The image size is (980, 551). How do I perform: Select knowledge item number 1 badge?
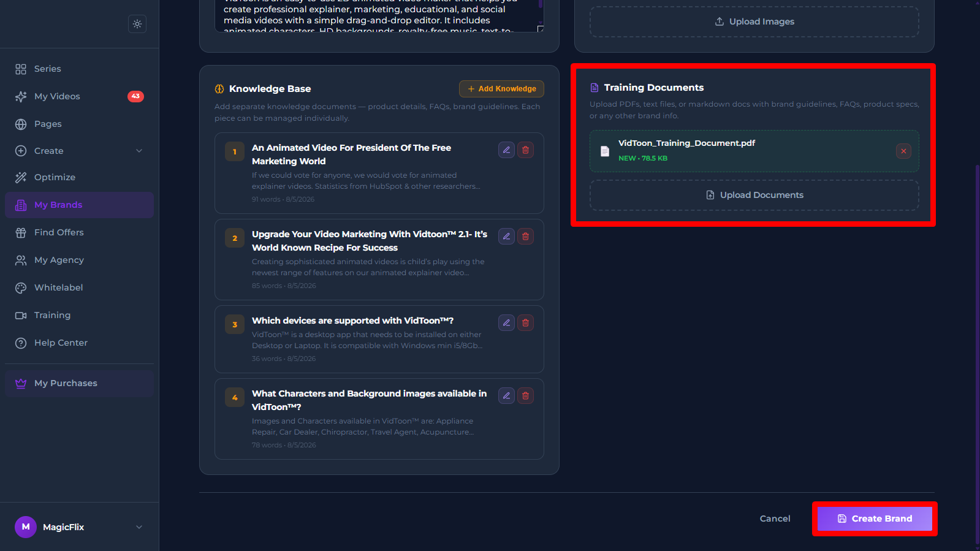[x=235, y=152]
